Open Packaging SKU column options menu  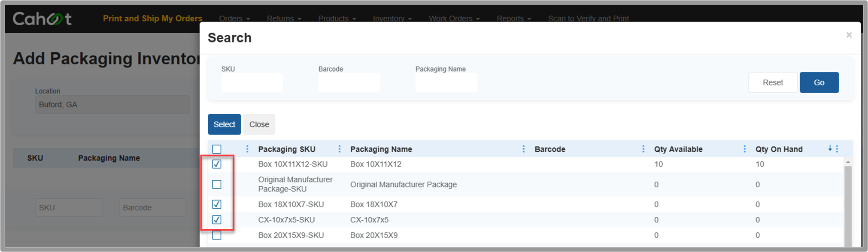point(339,149)
